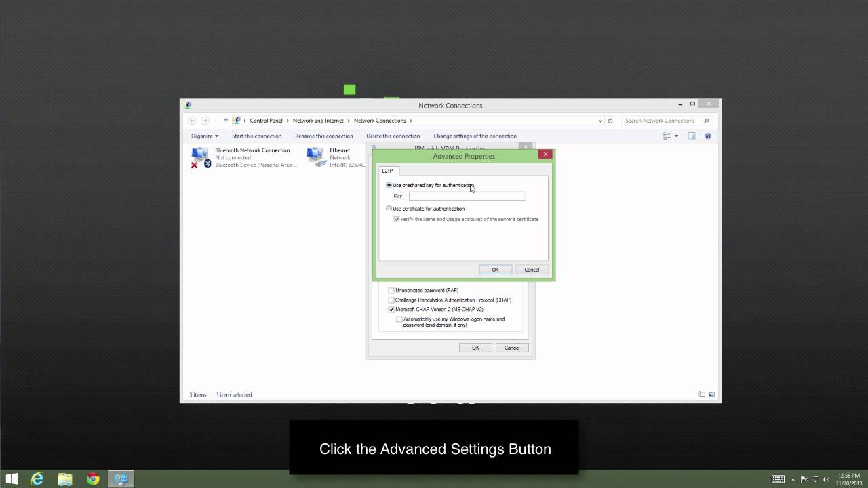The height and width of the screenshot is (488, 868).
Task: Select the Network Connections taskbar icon
Action: tap(122, 479)
